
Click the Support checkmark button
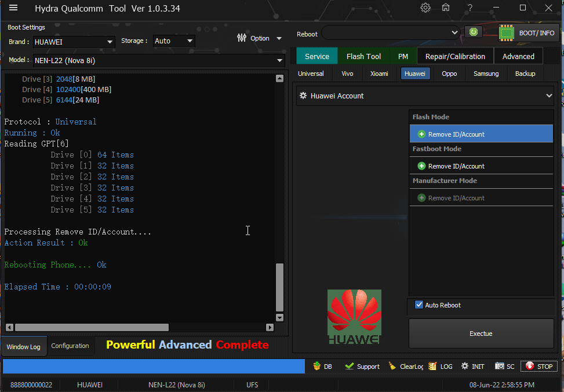coord(362,366)
